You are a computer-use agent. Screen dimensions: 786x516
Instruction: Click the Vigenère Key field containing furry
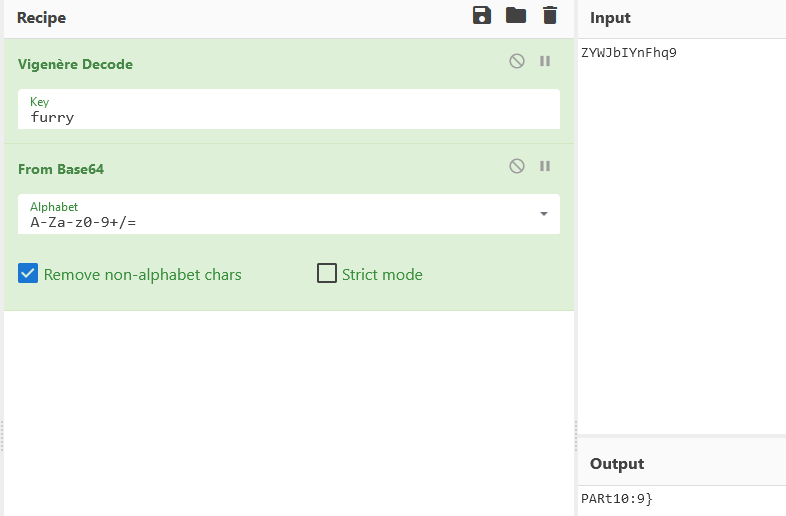click(289, 109)
